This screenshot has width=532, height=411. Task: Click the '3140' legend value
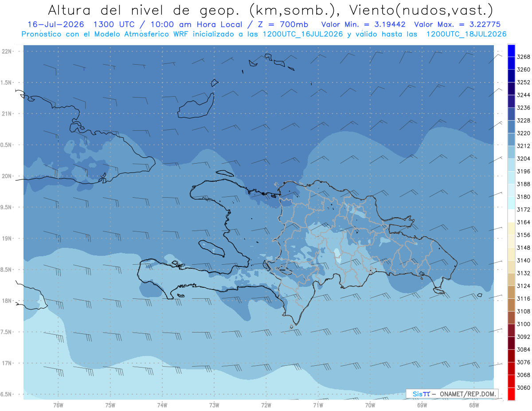(524, 260)
